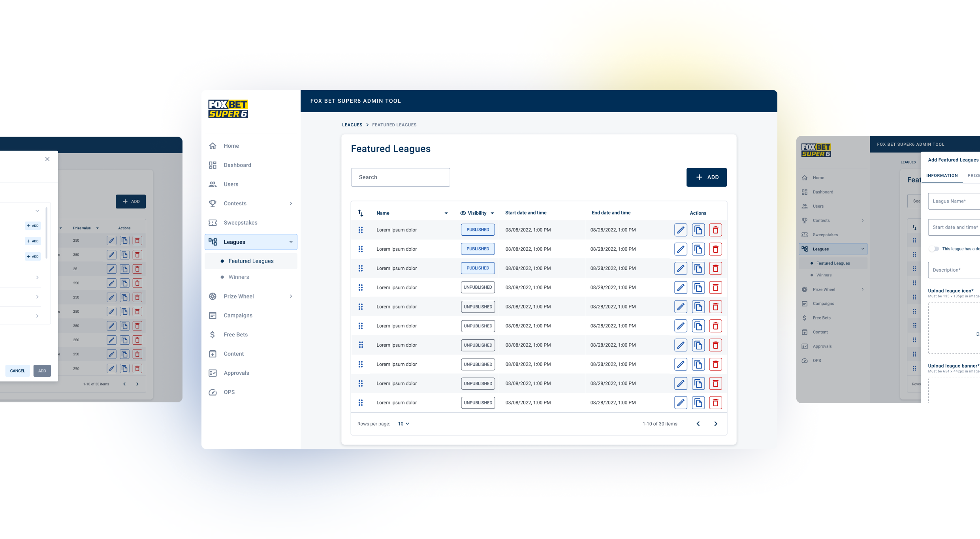In left window, click the dark ADD button
The image size is (980, 539).
pos(131,201)
